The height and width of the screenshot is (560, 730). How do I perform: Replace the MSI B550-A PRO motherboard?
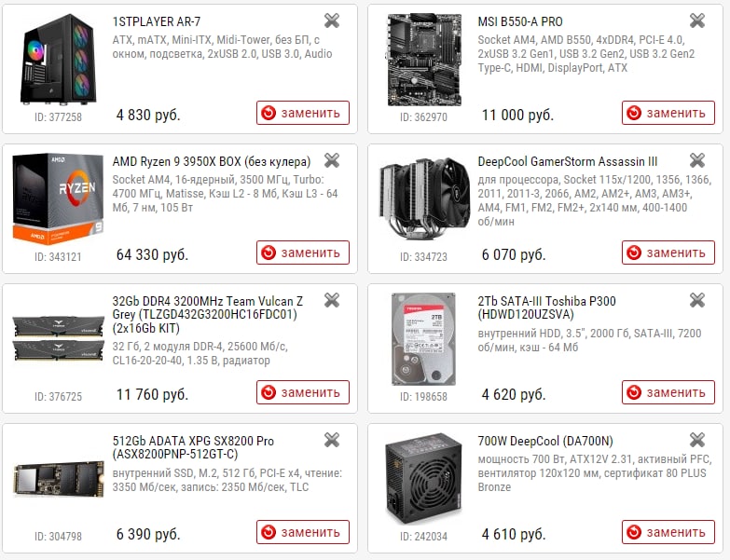tap(668, 113)
